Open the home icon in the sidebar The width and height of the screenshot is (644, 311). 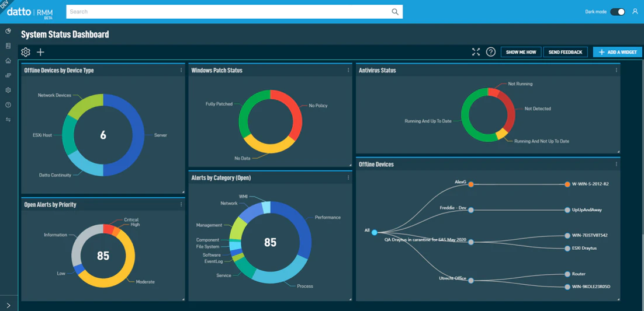[8, 61]
